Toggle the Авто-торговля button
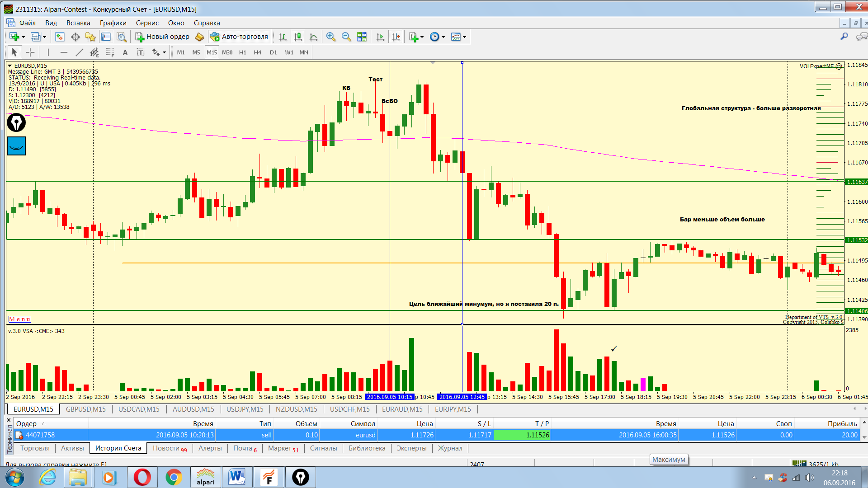Viewport: 868px width, 488px height. [x=239, y=37]
